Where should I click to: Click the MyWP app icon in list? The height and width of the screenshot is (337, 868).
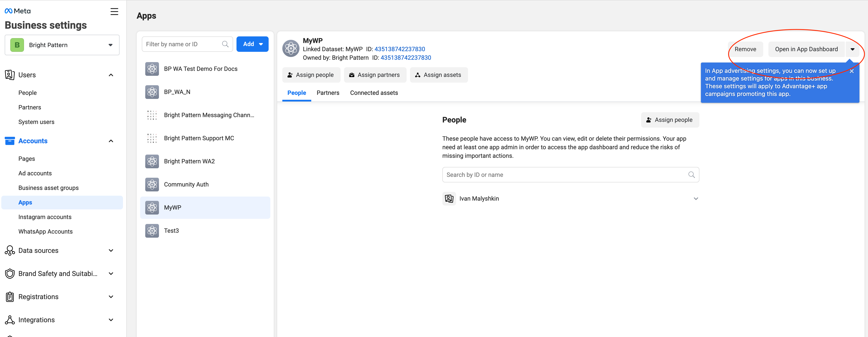pos(152,208)
